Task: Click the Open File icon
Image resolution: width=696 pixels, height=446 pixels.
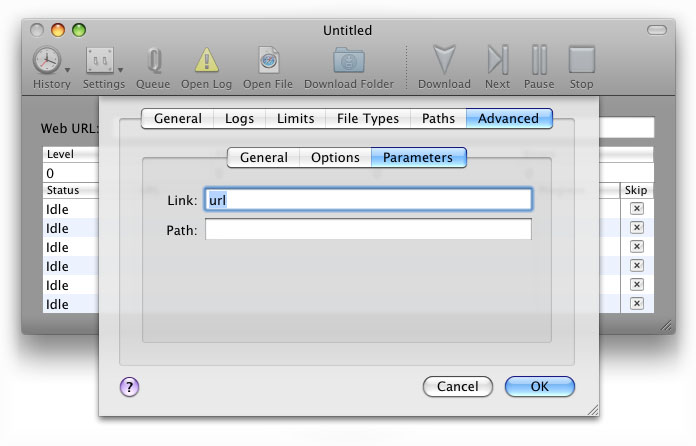Action: coord(268,60)
